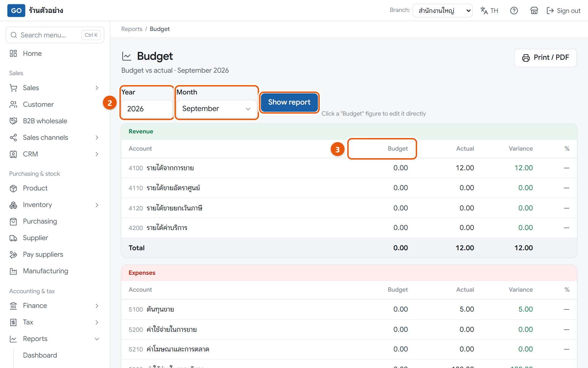
Task: Click the Supplier truck icon
Action: click(x=13, y=238)
